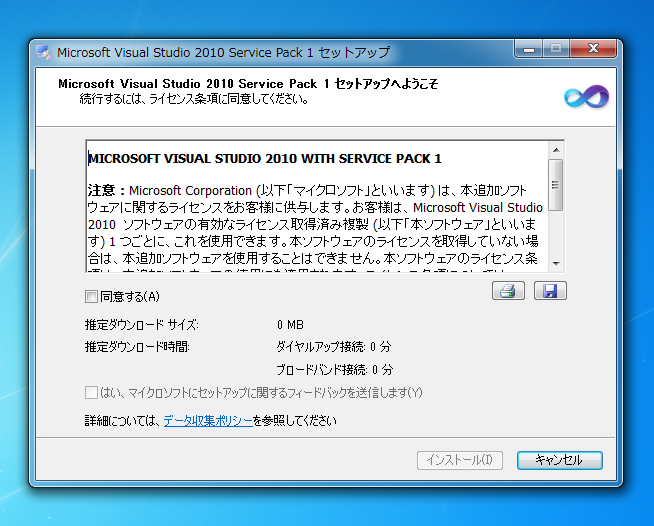
Task: Click the ブロードバンド接続: 0 分 text
Action: pyautogui.click(x=335, y=370)
